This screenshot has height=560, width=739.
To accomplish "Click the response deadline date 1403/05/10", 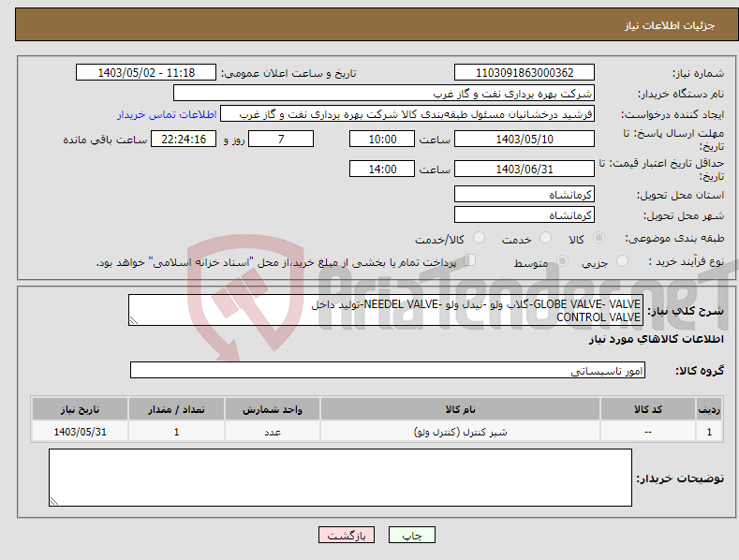I will 525,139.
